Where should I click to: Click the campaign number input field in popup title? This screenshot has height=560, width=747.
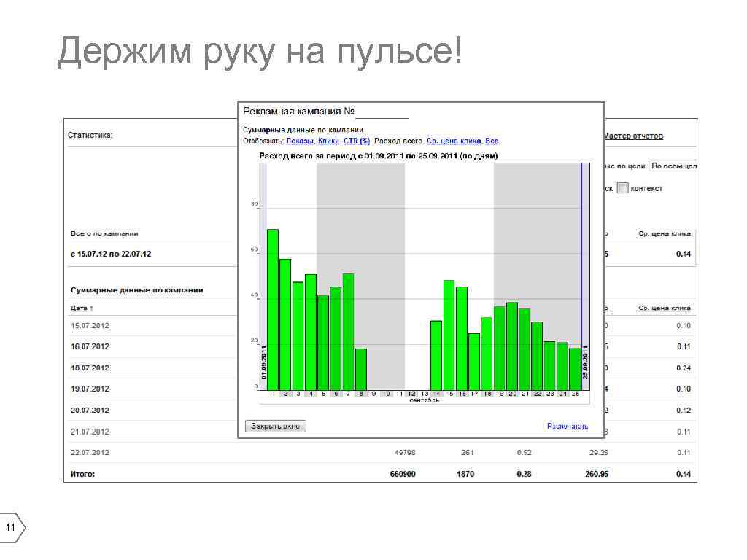tap(382, 112)
